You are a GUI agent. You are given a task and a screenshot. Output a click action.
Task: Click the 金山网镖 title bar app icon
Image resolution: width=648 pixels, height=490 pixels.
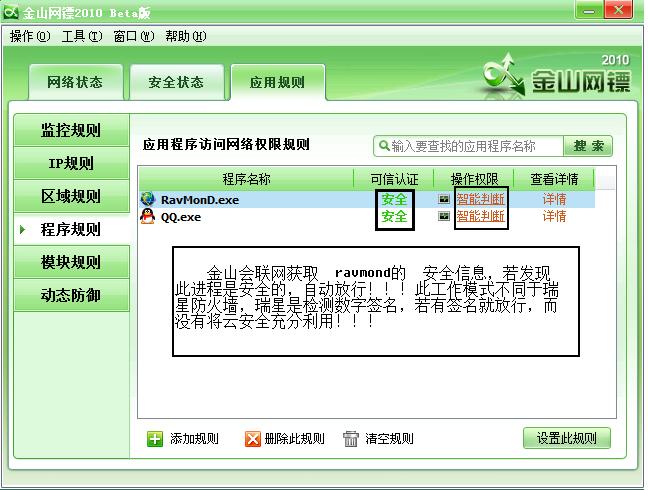click(10, 12)
